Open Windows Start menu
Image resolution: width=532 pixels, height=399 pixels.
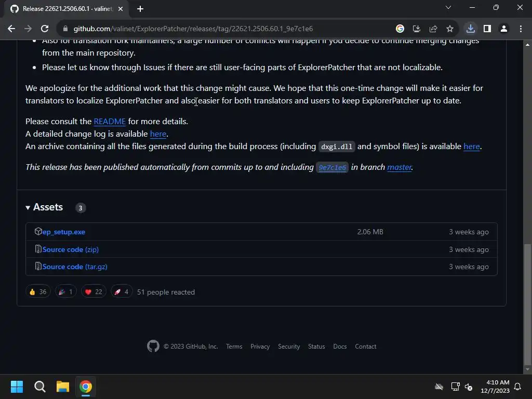tap(17, 387)
